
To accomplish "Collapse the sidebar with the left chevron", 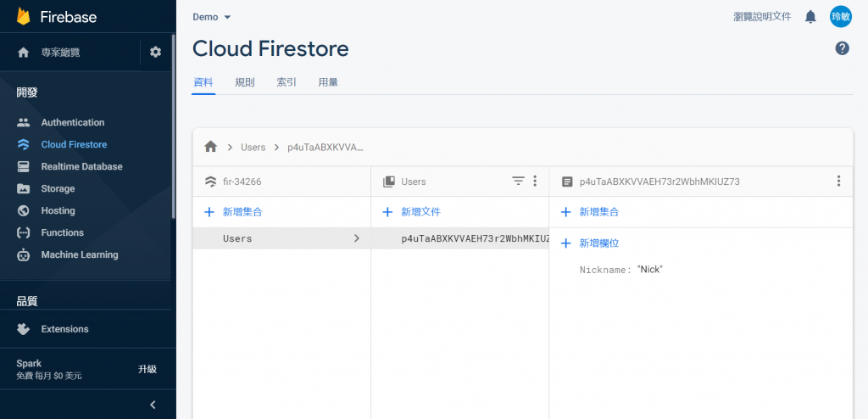I will pyautogui.click(x=153, y=405).
